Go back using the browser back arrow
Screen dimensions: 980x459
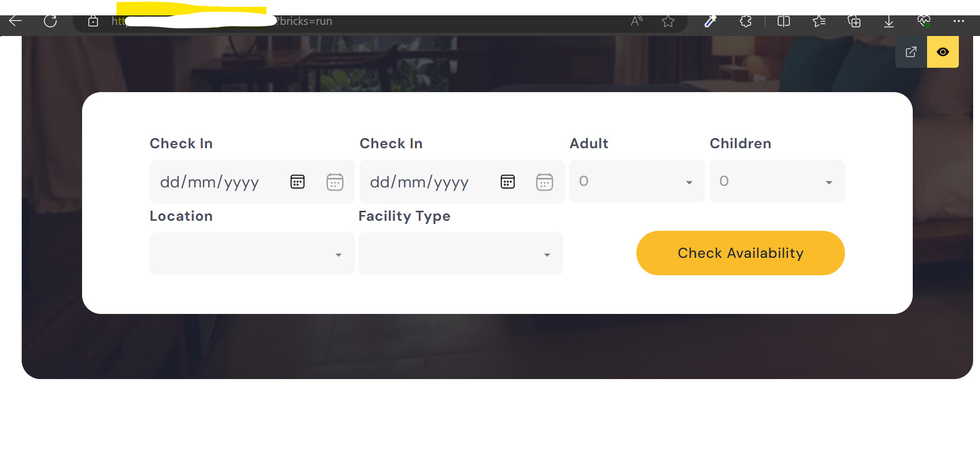pyautogui.click(x=15, y=21)
